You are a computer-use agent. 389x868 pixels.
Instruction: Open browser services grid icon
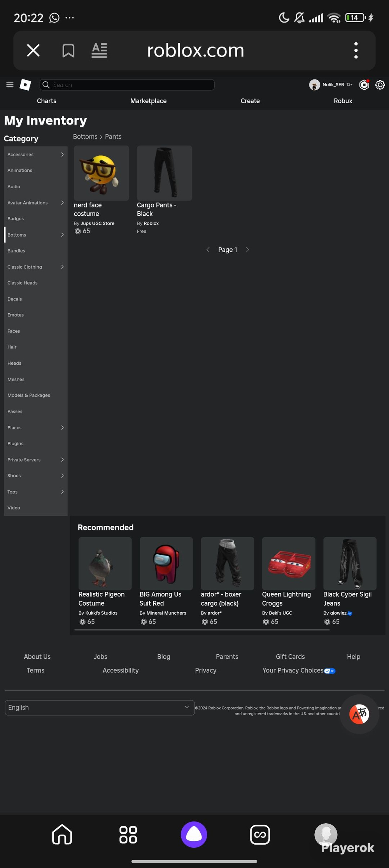(128, 835)
